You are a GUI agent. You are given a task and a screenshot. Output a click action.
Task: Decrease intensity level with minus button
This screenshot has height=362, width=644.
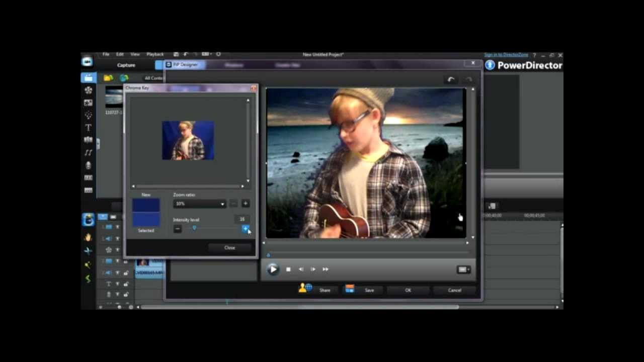pyautogui.click(x=177, y=229)
